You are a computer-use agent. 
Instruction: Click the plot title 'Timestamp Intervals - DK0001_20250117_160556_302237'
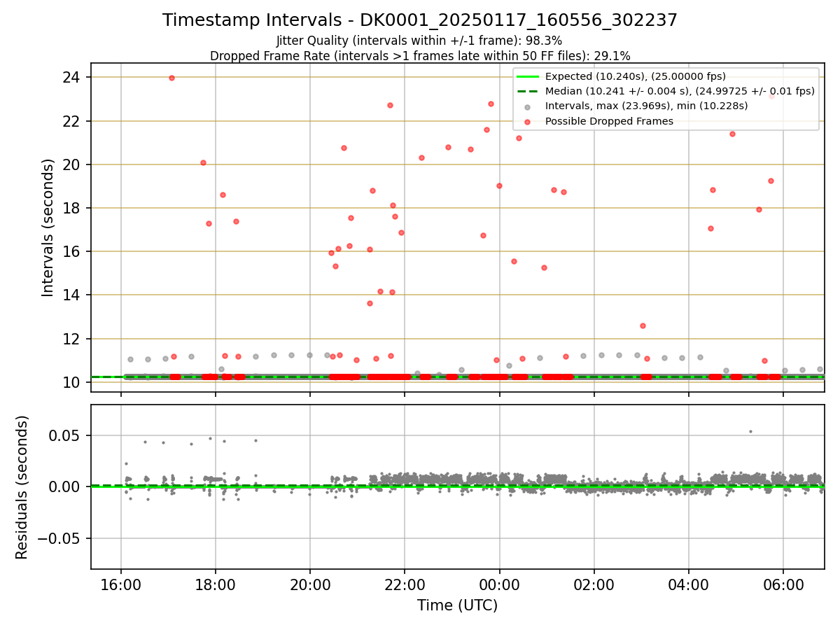(x=420, y=20)
